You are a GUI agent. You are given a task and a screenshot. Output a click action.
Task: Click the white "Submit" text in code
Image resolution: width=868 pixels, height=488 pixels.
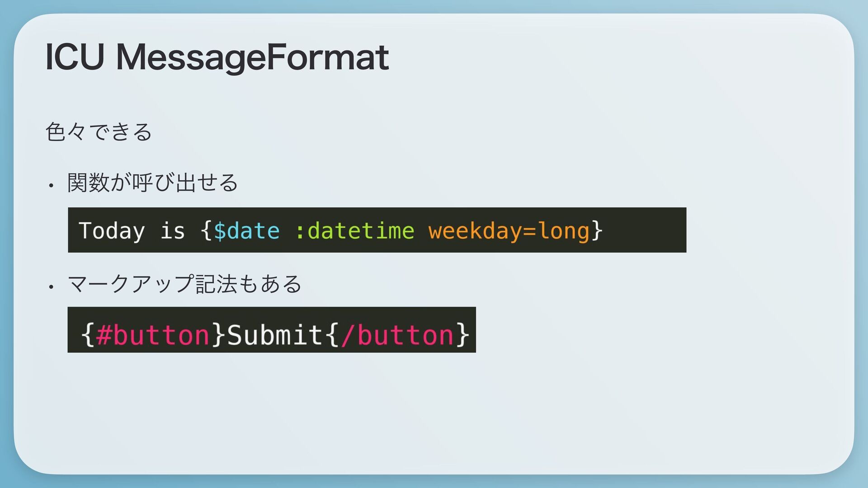[274, 335]
